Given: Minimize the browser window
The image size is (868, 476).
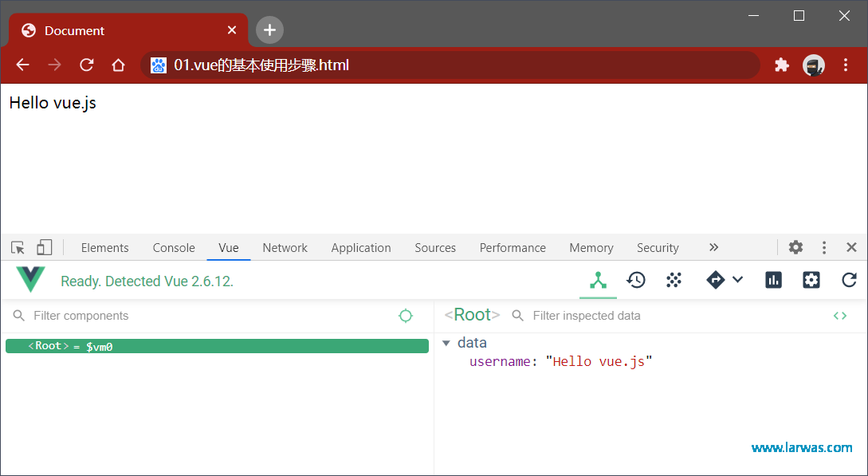Looking at the screenshot, I should point(753,15).
